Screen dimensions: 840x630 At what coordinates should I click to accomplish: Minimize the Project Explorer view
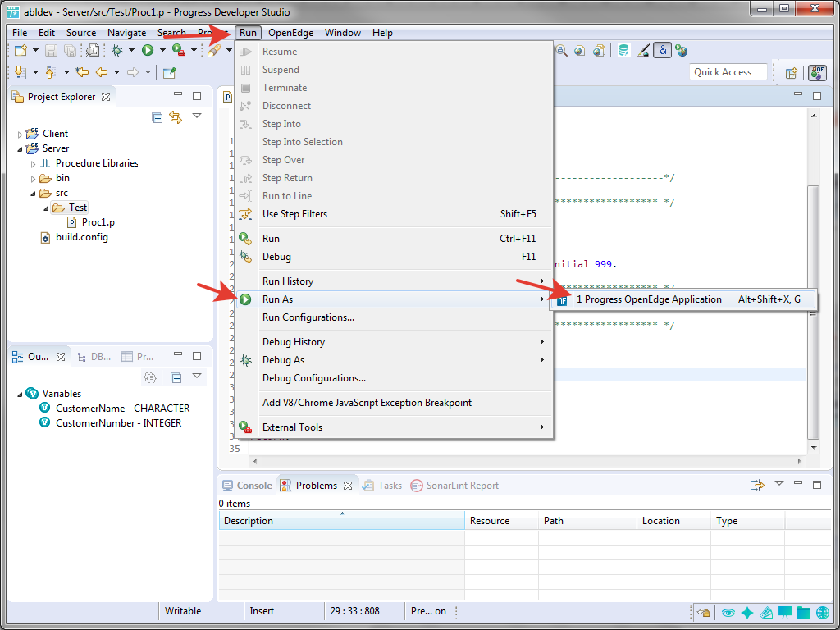pos(178,95)
